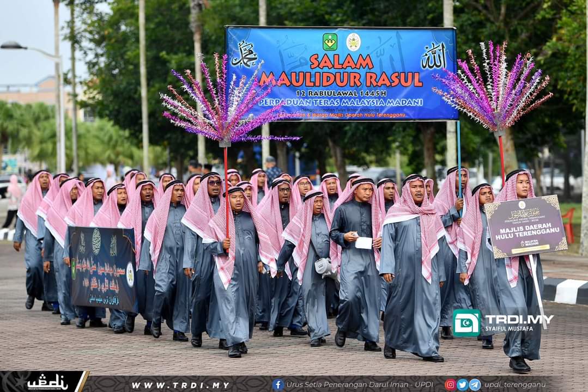Screen dimensions: 588x392
Task: Click the Muhammad calligraphy on banner
Action: coord(245,54)
